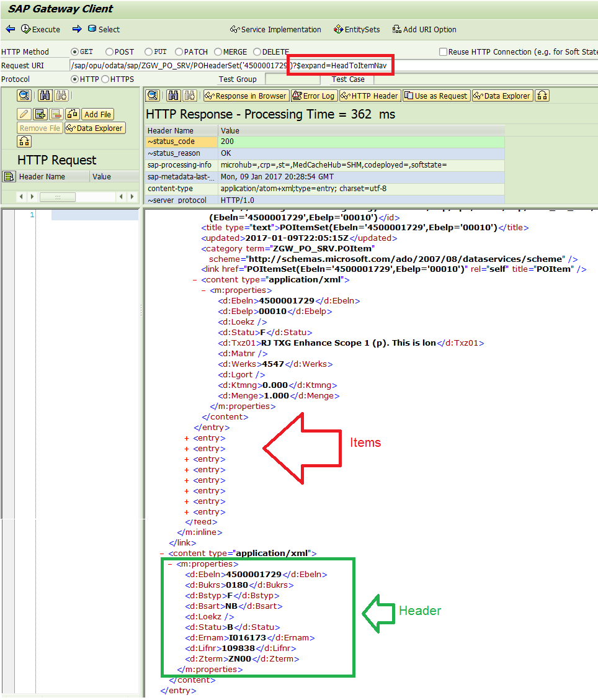Click the magnifier Details icon in response toolbar

click(153, 96)
